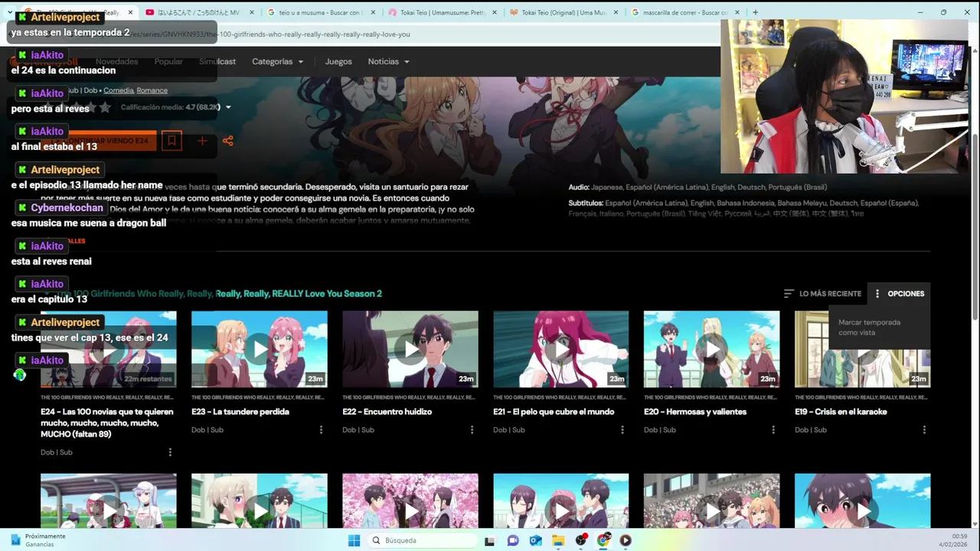Click the plus icon to add to list
The height and width of the screenshot is (551, 980).
(202, 140)
